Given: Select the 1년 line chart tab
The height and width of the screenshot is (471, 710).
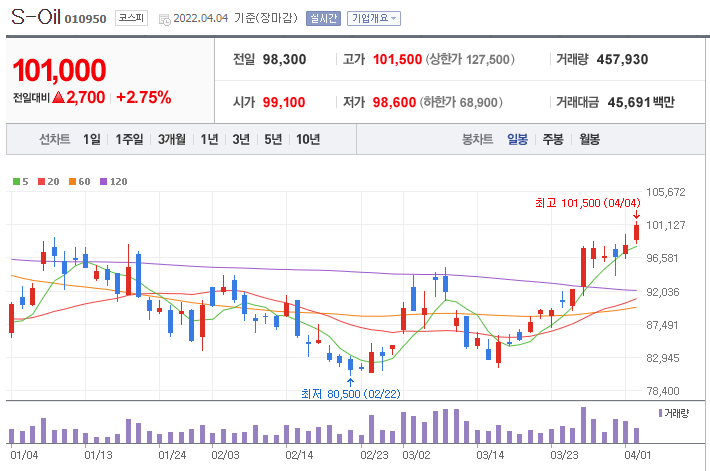Looking at the screenshot, I should [209, 139].
